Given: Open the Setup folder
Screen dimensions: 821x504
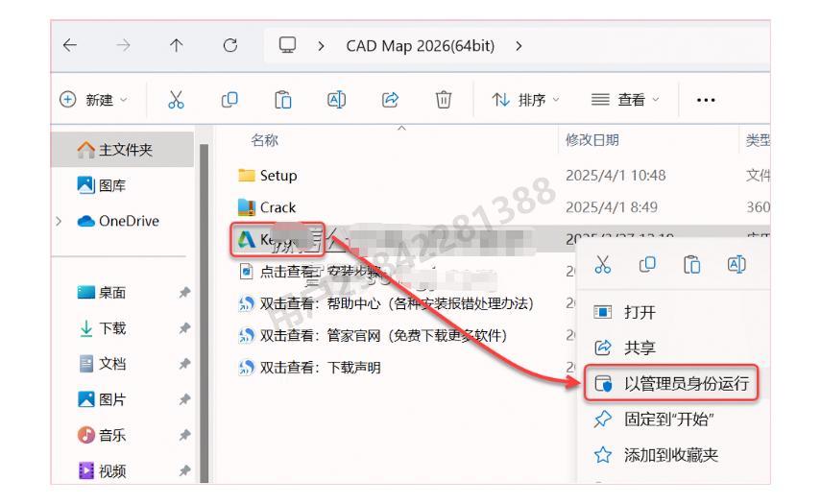Looking at the screenshot, I should 278,176.
